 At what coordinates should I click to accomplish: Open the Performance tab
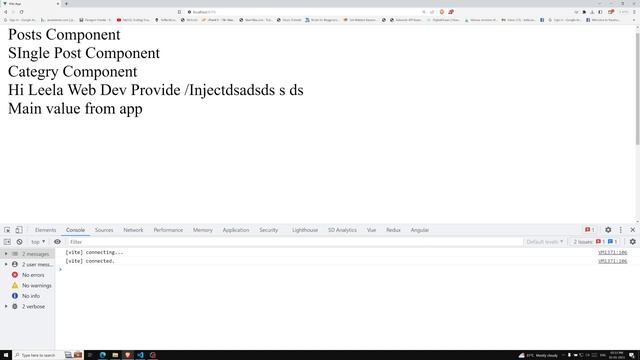click(168, 230)
